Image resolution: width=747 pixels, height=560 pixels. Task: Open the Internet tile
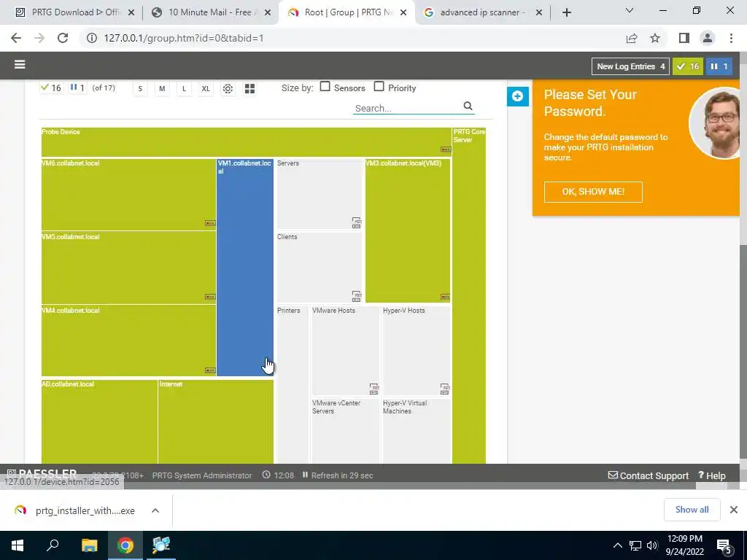click(216, 422)
